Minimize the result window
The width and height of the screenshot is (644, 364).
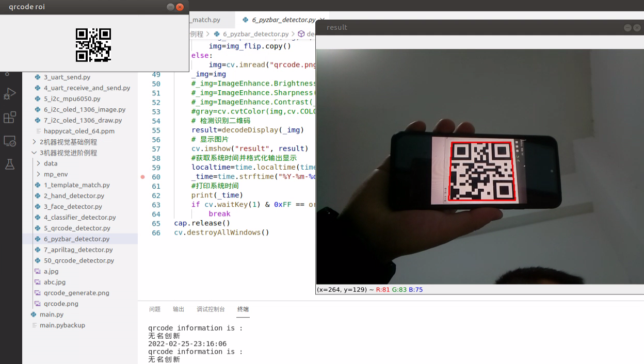627,28
